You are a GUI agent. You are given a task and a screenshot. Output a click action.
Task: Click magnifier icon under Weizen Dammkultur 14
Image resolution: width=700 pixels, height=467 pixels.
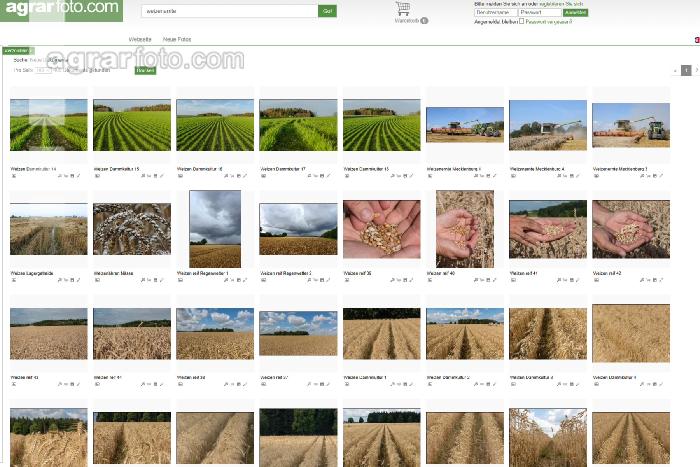(59, 176)
